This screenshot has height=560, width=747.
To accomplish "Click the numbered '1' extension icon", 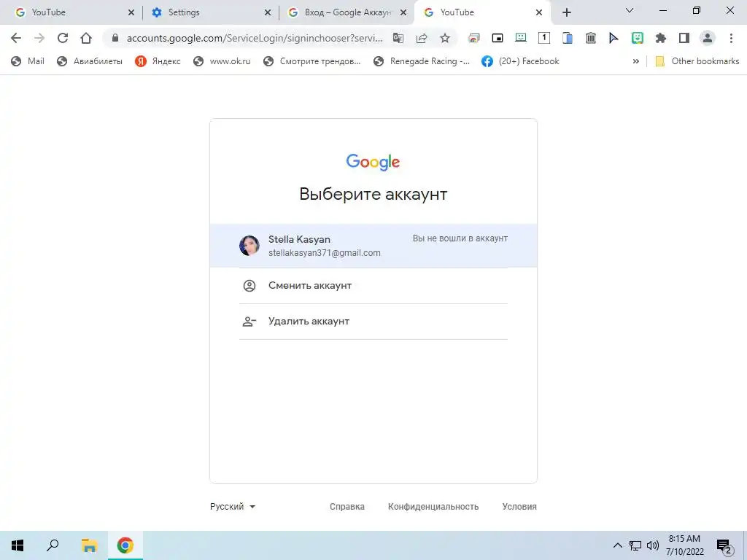I will 544,38.
